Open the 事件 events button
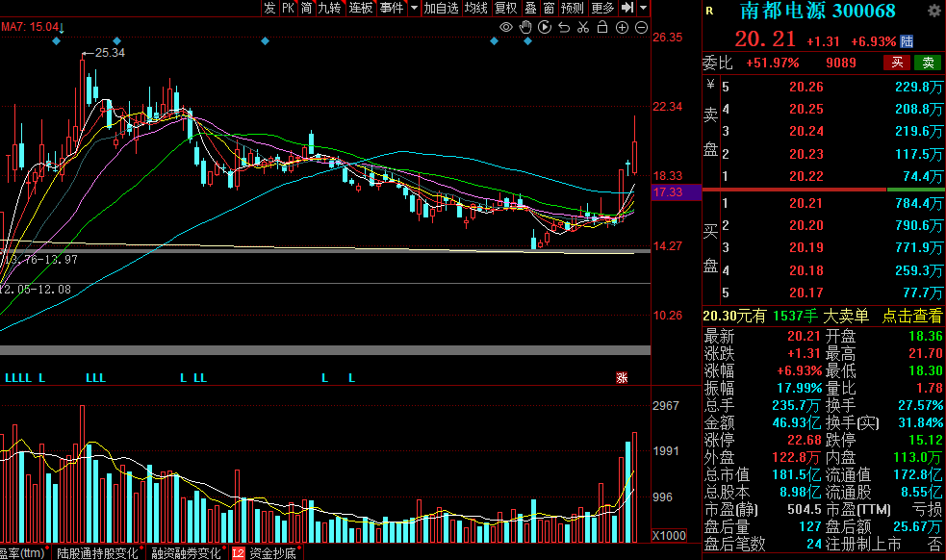Screen dimensions: 946x560 392,8
